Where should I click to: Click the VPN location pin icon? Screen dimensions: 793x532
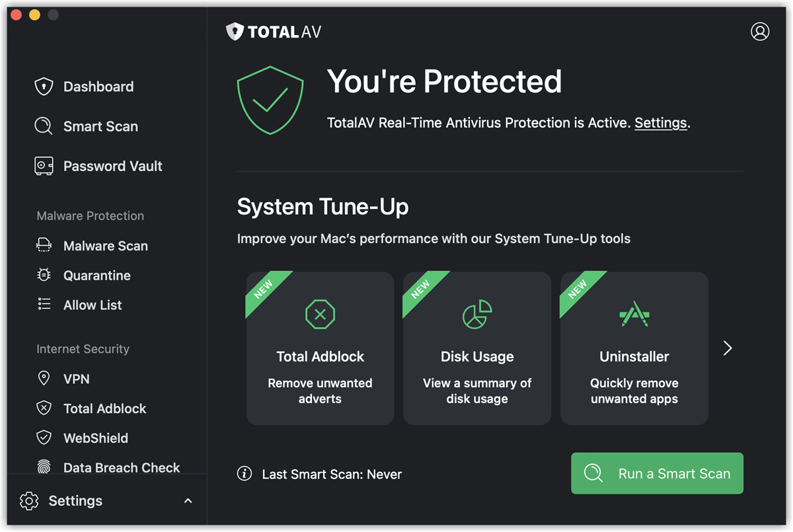point(44,379)
